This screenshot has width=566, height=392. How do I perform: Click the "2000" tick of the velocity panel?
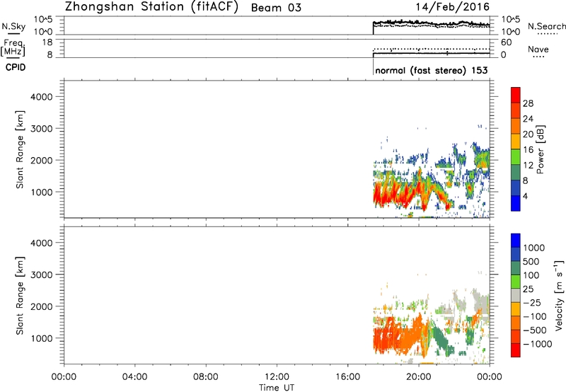[x=42, y=306]
